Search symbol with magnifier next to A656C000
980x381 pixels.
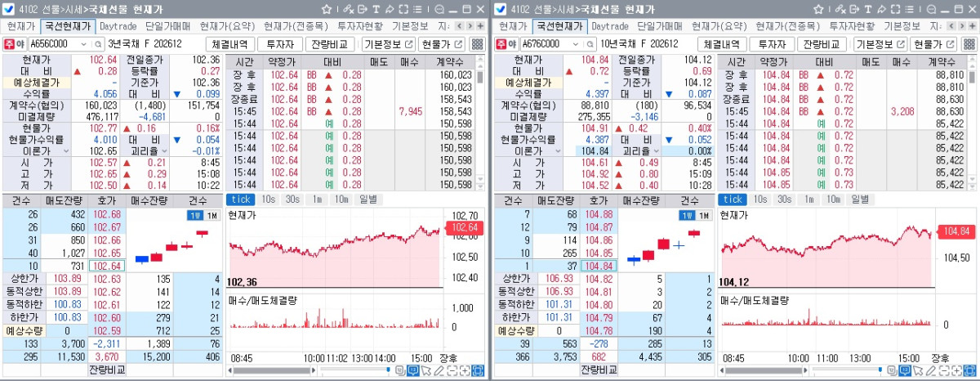(x=97, y=44)
